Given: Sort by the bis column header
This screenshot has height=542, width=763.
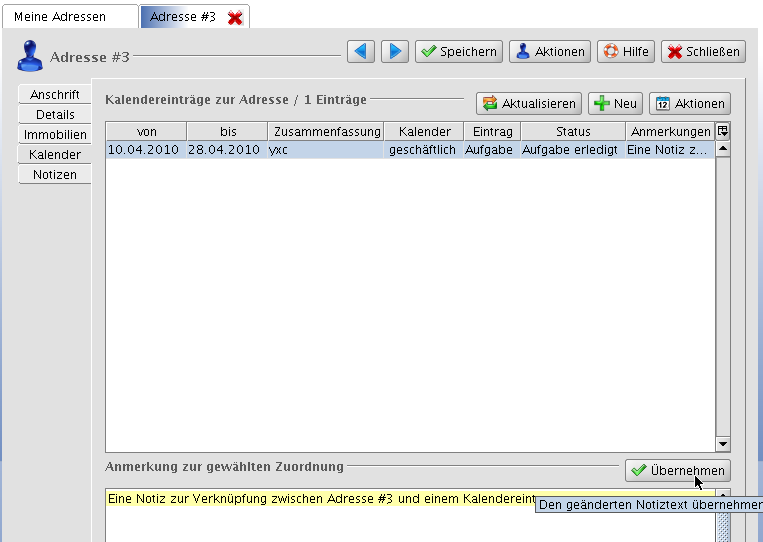Looking at the screenshot, I should click(x=228, y=131).
